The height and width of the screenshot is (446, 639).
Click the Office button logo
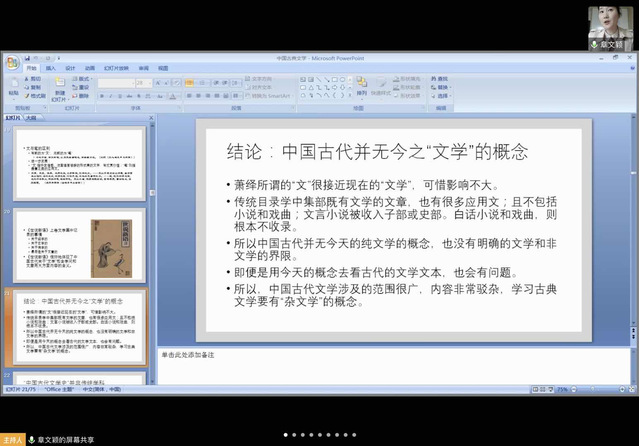[12, 62]
